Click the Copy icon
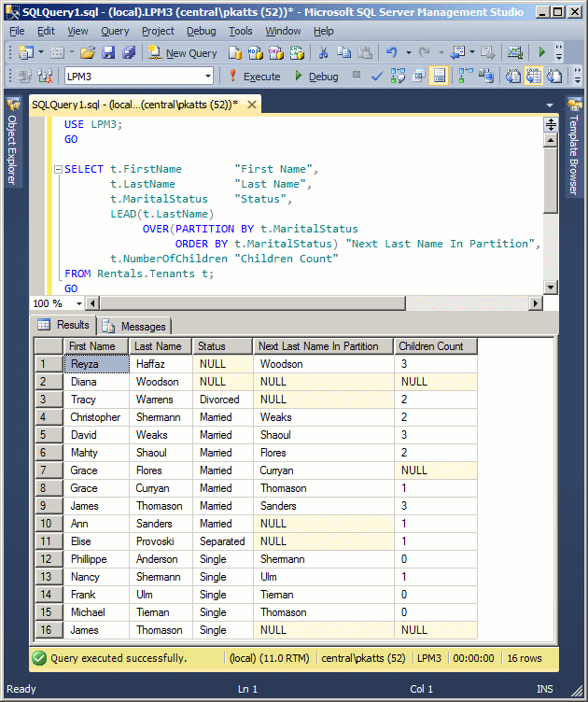 [x=343, y=53]
